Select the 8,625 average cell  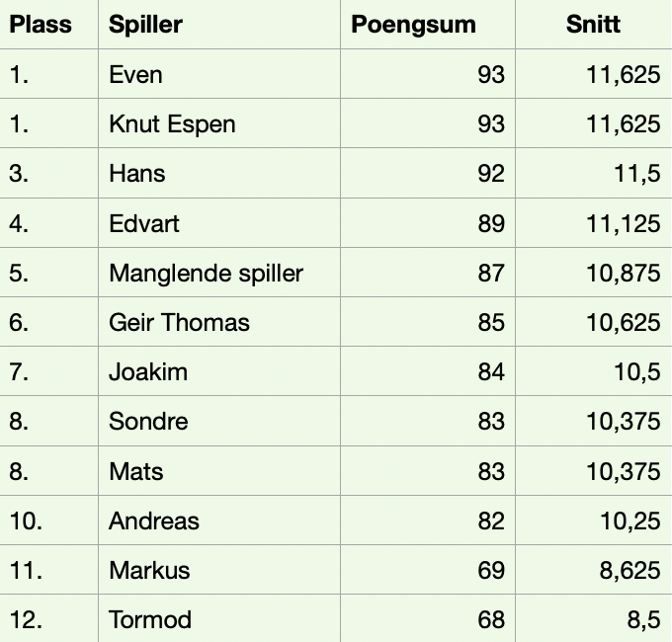click(629, 570)
